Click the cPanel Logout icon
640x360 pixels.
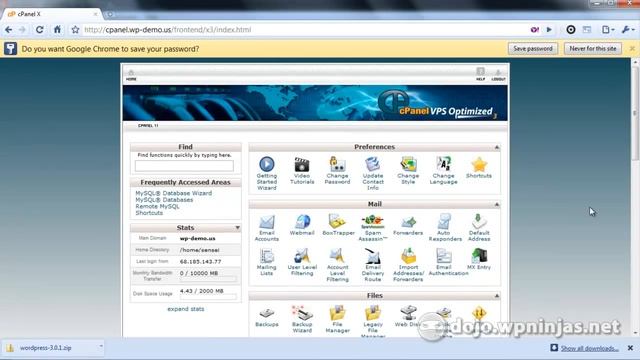tap(498, 75)
